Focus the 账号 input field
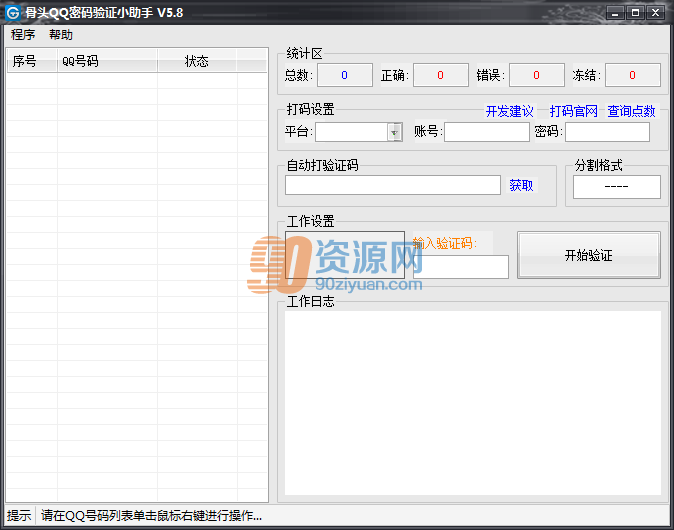 pos(487,132)
